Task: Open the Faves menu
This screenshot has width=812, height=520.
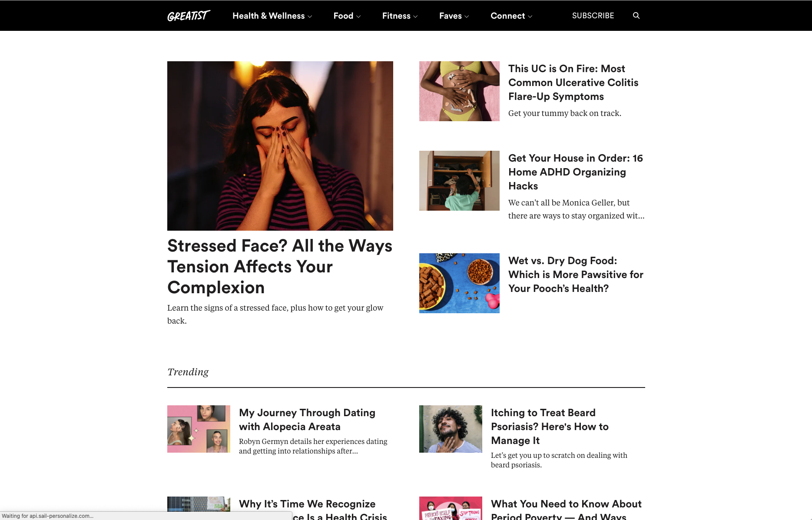Action: pyautogui.click(x=454, y=16)
